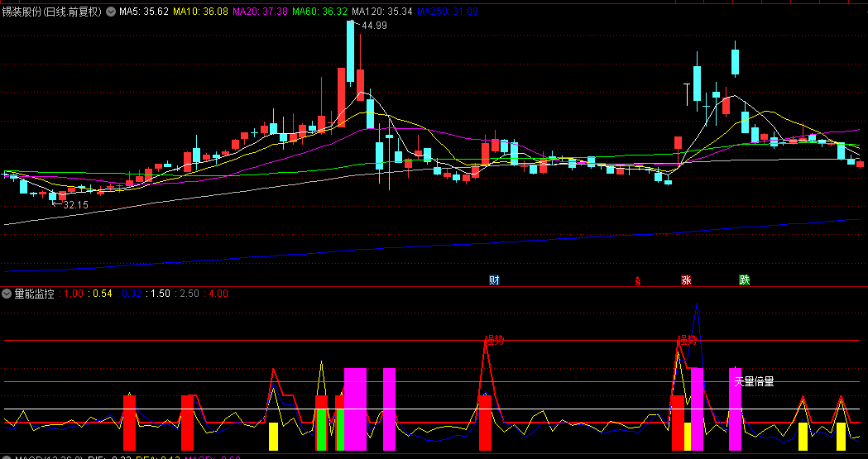Select the tallest cyan candle at 44.99
This screenshot has width=868, height=459.
[x=350, y=51]
